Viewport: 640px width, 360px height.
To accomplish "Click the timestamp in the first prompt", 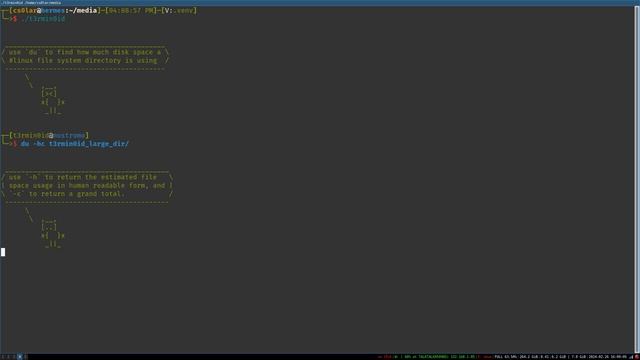I will coord(131,10).
